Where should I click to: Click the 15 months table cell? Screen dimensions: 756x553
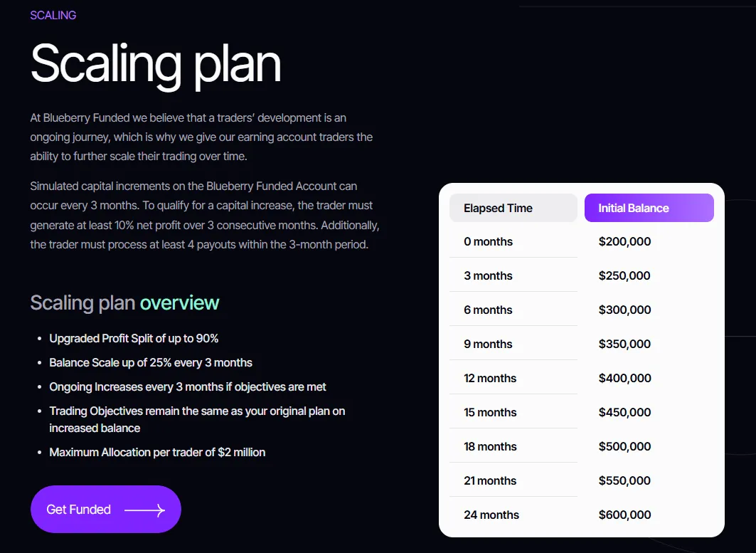[490, 412]
